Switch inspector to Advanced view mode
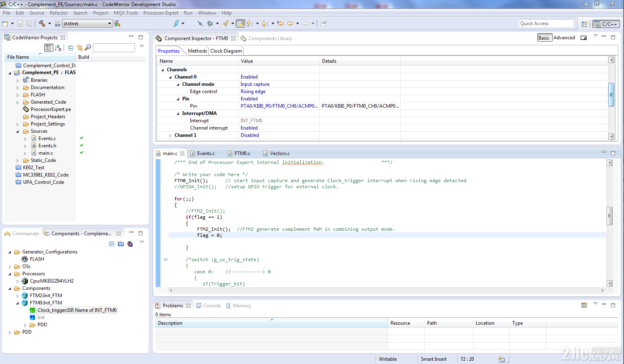The height and width of the screenshot is (364, 624). [x=564, y=38]
